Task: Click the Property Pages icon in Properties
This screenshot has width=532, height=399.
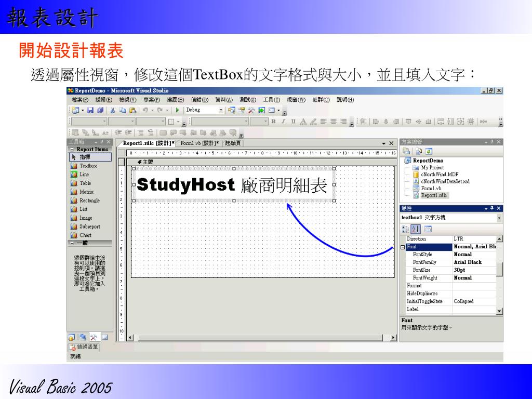Action: coord(428,229)
